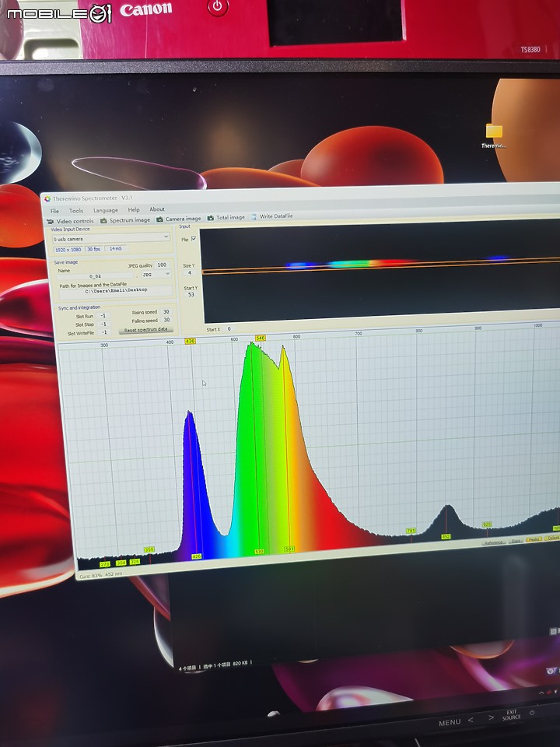This screenshot has height=747, width=560.
Task: Click the Slot WriteFile value field
Action: click(103, 332)
